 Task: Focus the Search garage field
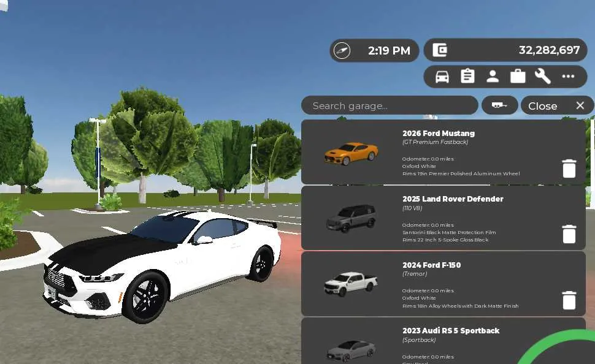tap(390, 105)
